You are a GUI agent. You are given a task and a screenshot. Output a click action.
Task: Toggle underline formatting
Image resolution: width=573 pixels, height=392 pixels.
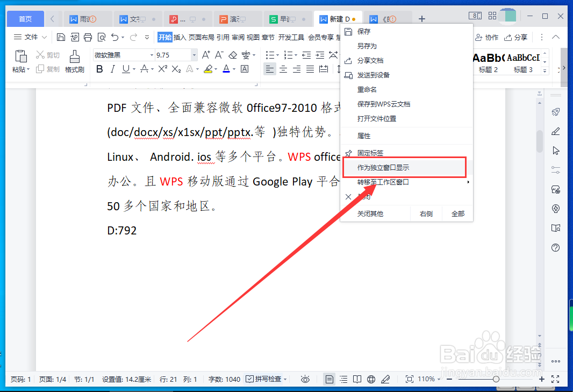(126, 69)
